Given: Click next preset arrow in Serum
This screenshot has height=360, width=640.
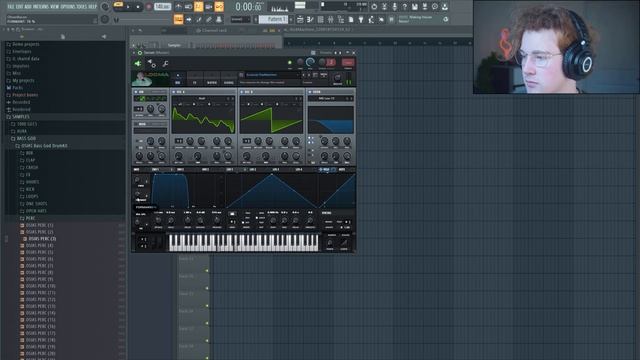Looking at the screenshot, I should (x=309, y=75).
